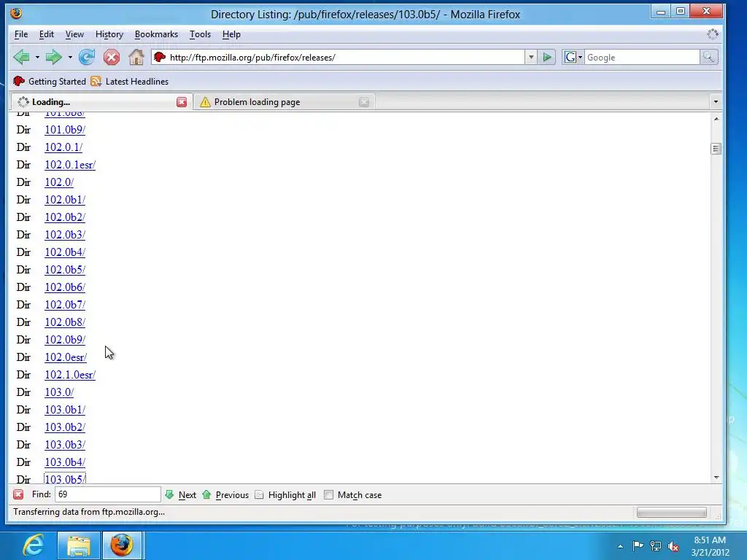Open Internet Explorer from the taskbar
747x560 pixels.
34,545
